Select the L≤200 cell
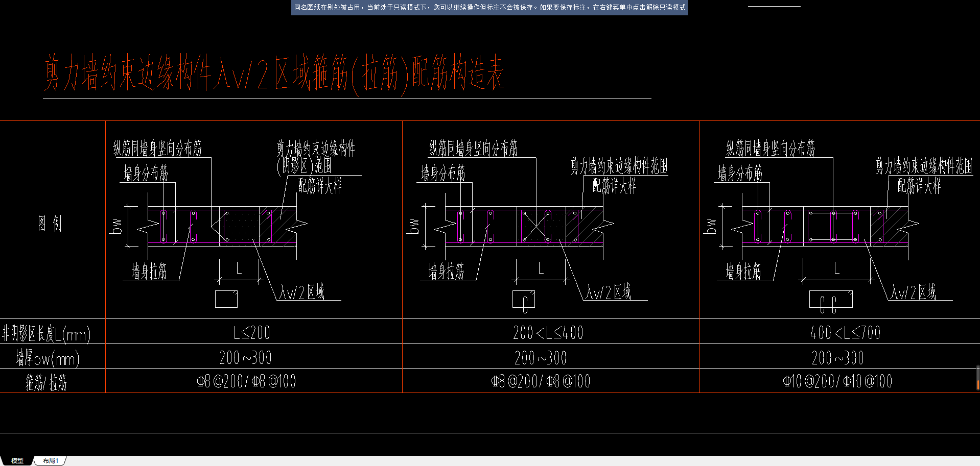Image resolution: width=980 pixels, height=466 pixels. point(252,333)
